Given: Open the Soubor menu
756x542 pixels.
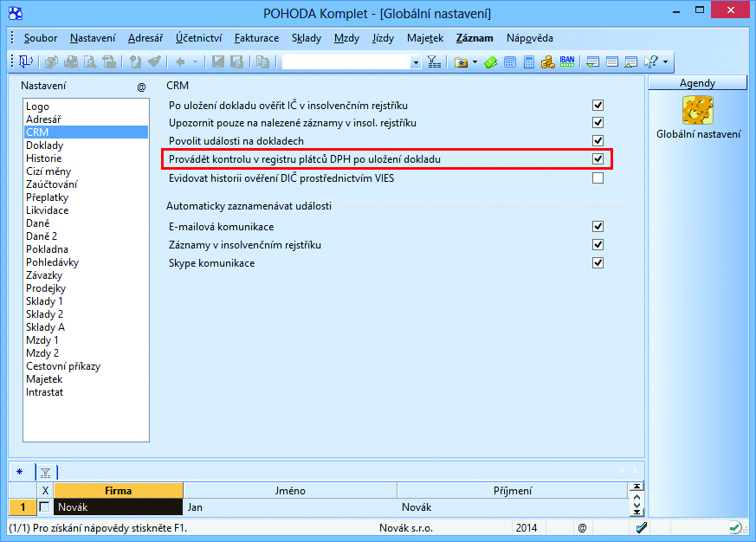Looking at the screenshot, I should point(41,38).
